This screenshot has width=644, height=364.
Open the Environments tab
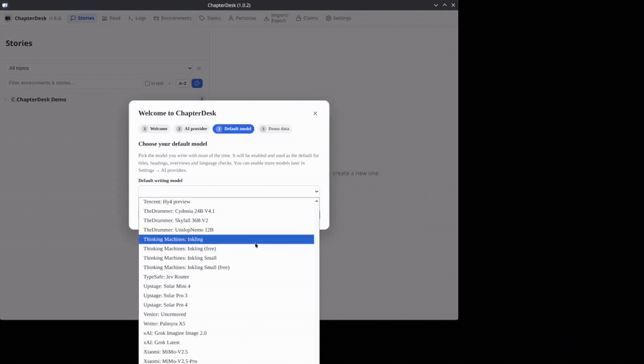pyautogui.click(x=172, y=18)
